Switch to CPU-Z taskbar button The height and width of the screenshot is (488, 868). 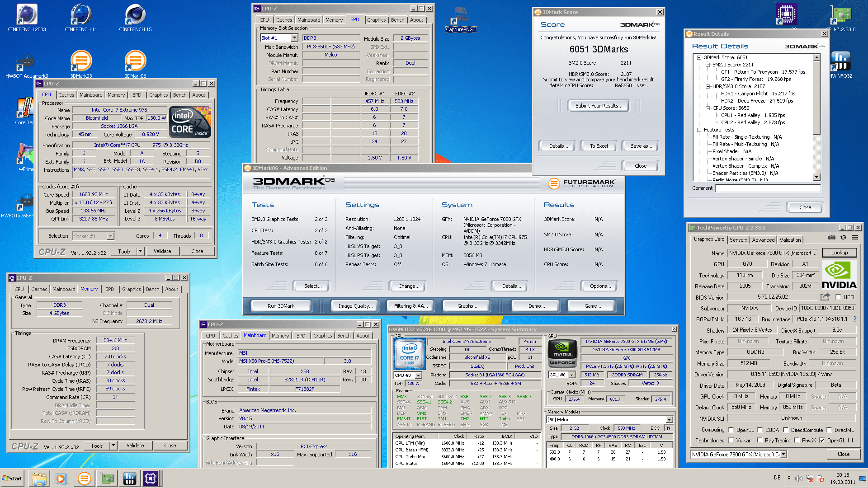coord(151,479)
